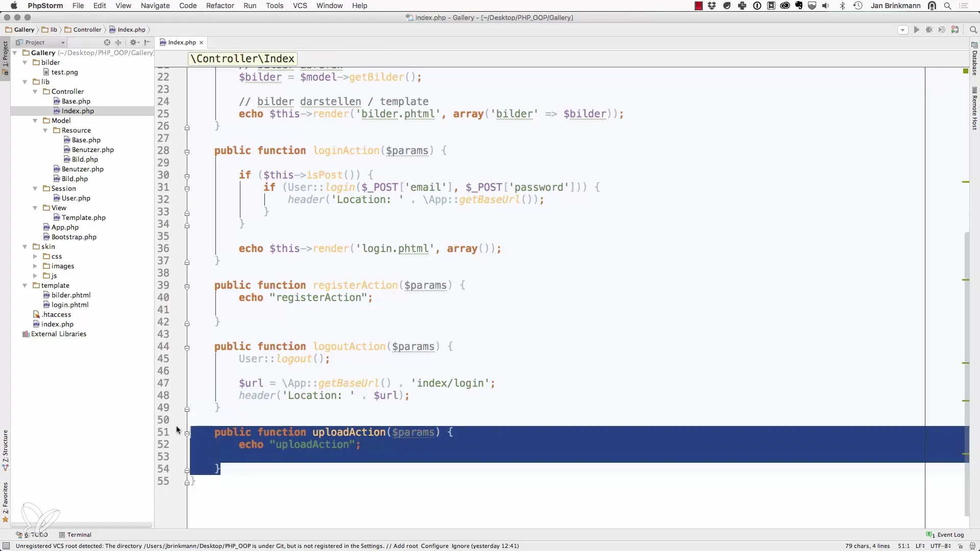
Task: Click Ignore link in status bar
Action: [x=460, y=546]
